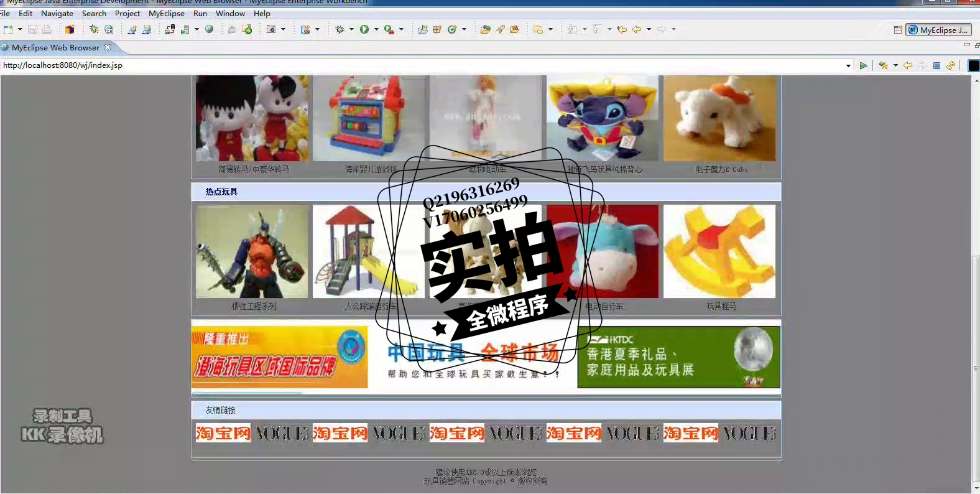
Task: Click the 玩具摇马 product link
Action: (721, 306)
